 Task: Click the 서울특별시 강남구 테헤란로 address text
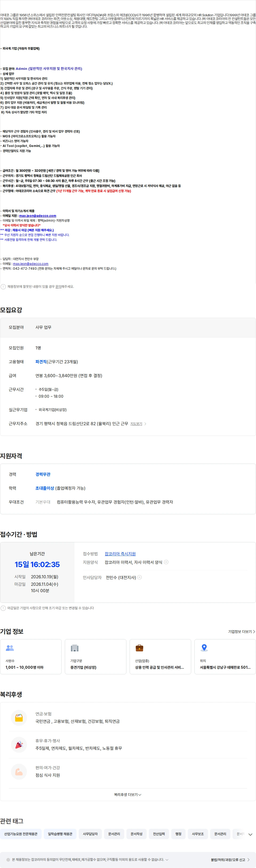(225, 667)
